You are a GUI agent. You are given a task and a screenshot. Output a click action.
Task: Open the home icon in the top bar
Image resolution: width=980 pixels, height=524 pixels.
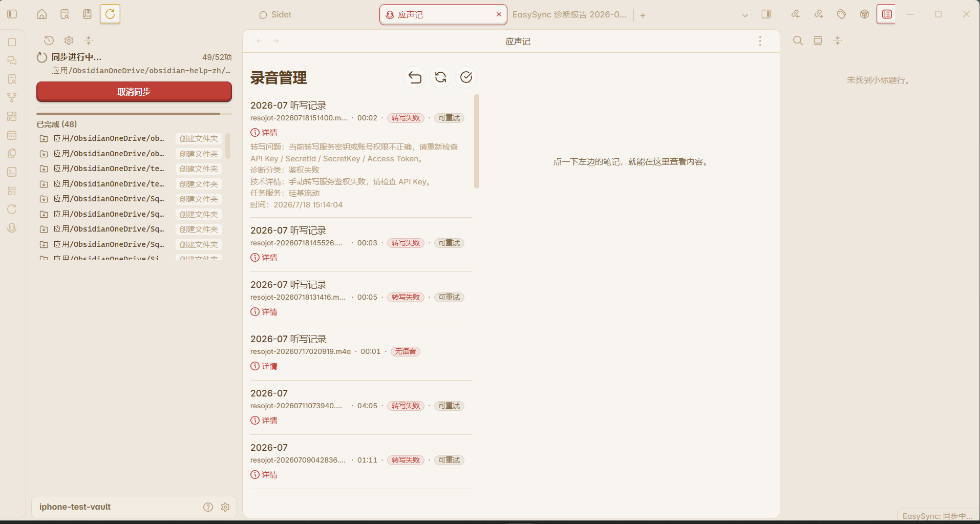42,14
